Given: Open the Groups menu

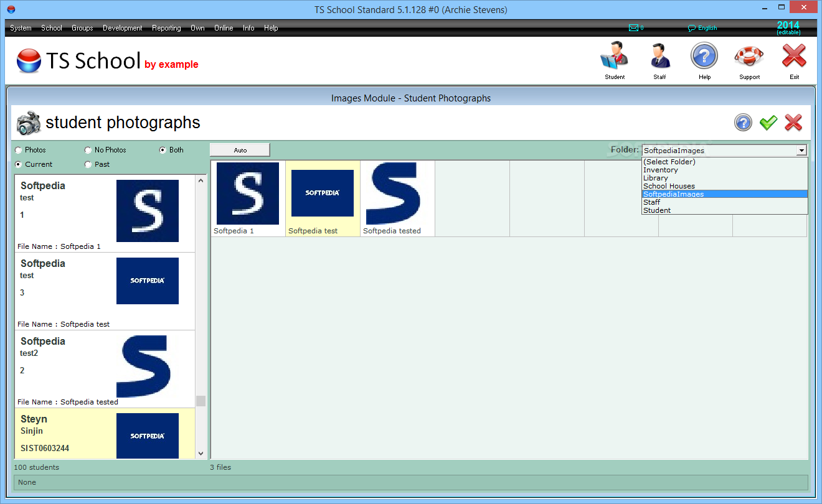Looking at the screenshot, I should [82, 28].
